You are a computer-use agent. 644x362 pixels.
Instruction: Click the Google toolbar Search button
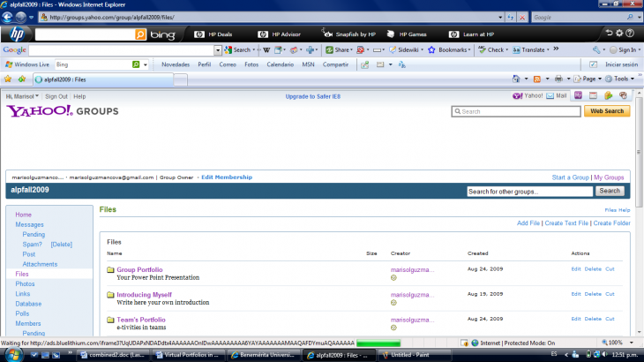point(239,50)
